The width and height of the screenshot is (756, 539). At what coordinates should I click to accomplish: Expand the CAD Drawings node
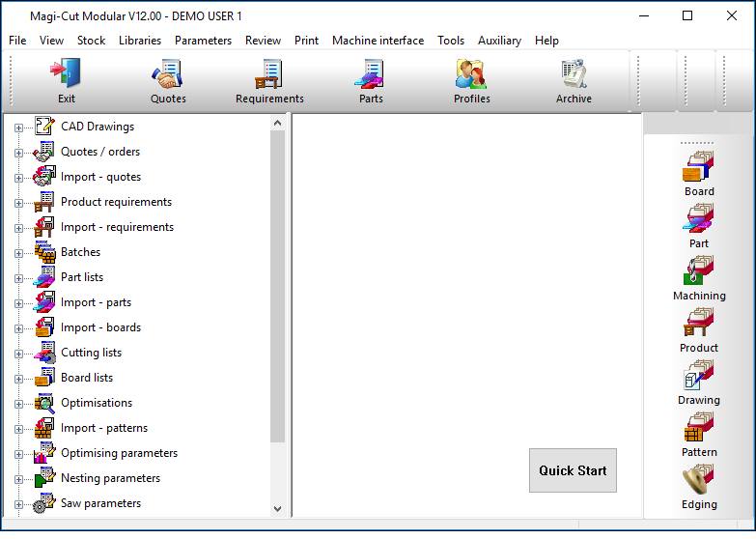18,128
